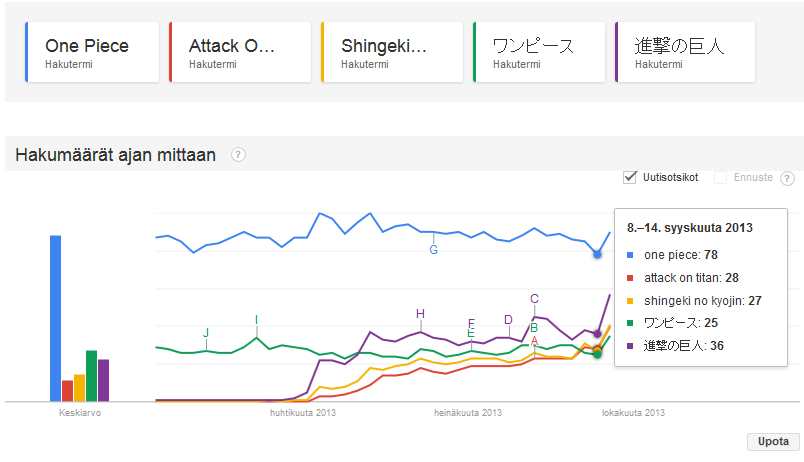
Task: Click the blue average bar for One Piece
Action: [x=55, y=318]
